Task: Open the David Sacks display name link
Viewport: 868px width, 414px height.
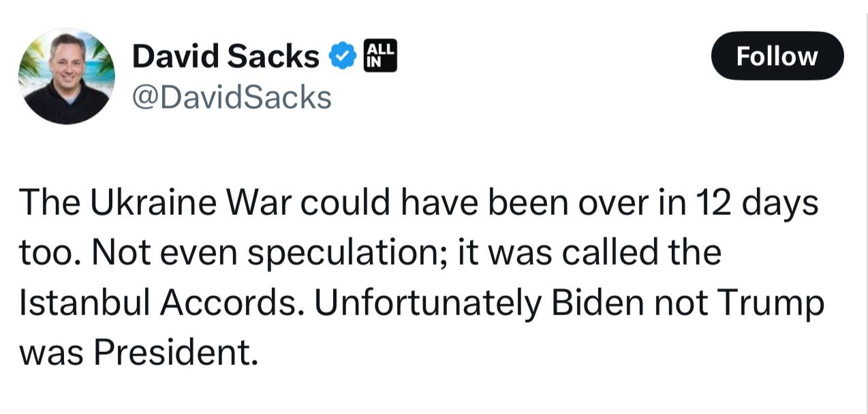Action: pos(226,57)
